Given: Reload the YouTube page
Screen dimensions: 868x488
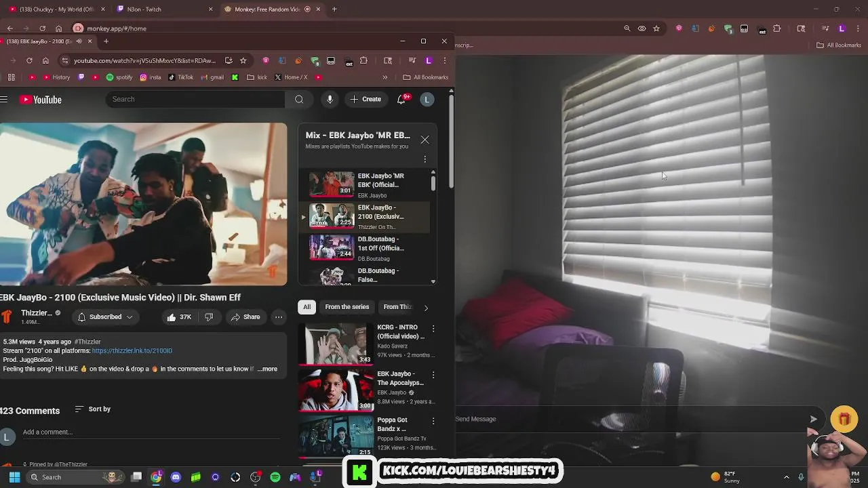Looking at the screenshot, I should pyautogui.click(x=29, y=60).
